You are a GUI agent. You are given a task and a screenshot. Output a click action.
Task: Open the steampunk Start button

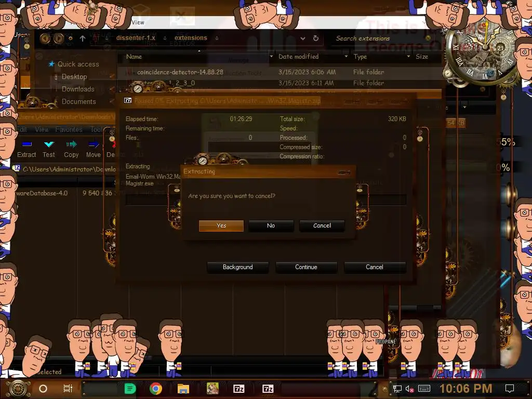click(x=18, y=389)
